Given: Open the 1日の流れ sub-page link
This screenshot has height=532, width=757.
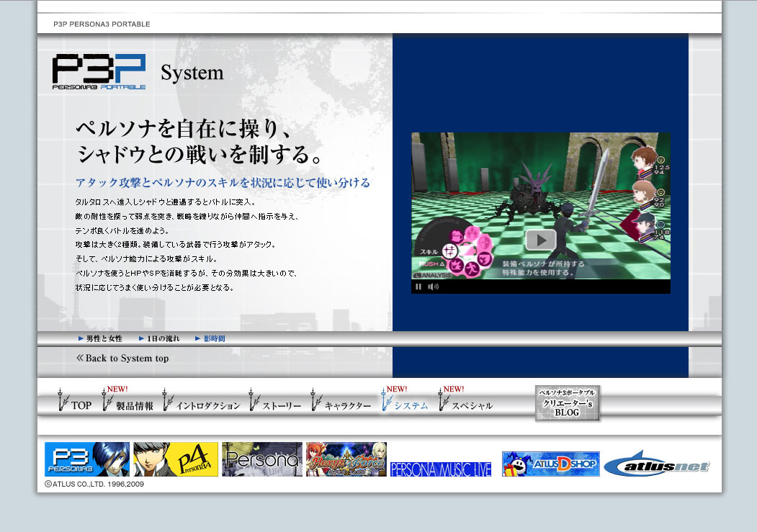Looking at the screenshot, I should pos(159,338).
